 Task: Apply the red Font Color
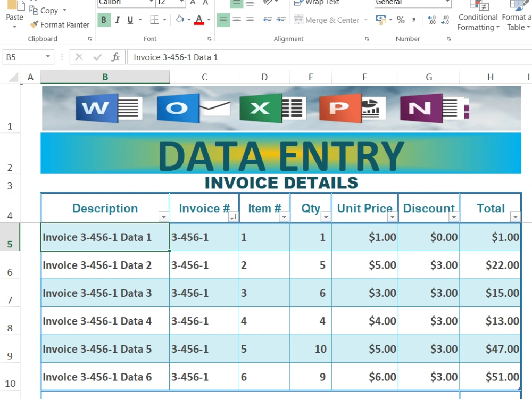199,20
